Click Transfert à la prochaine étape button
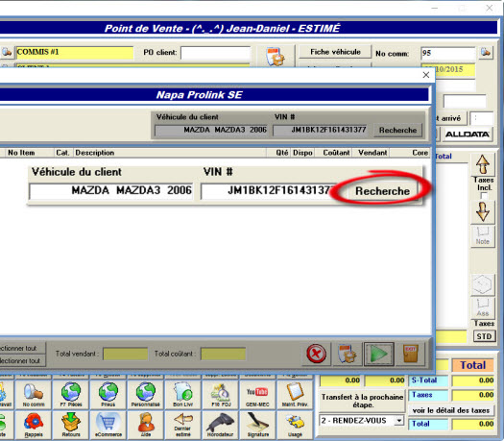Screen dimensions: 504x441 click(x=362, y=401)
